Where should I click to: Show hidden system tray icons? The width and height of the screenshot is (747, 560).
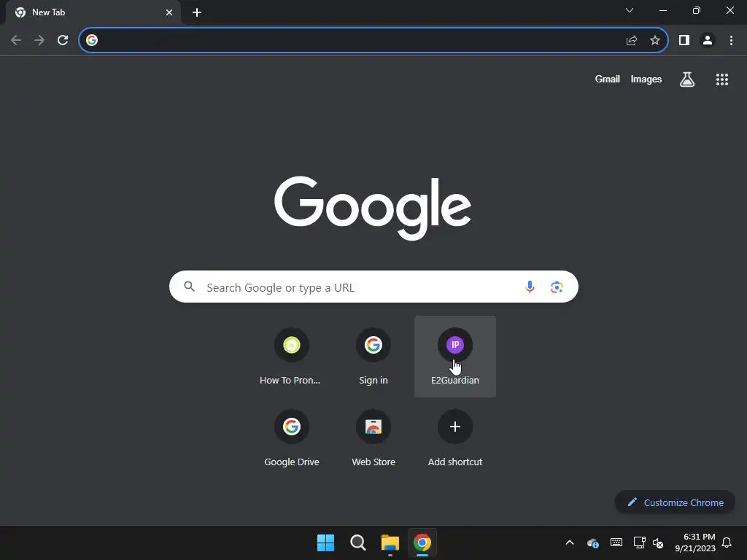pyautogui.click(x=570, y=542)
